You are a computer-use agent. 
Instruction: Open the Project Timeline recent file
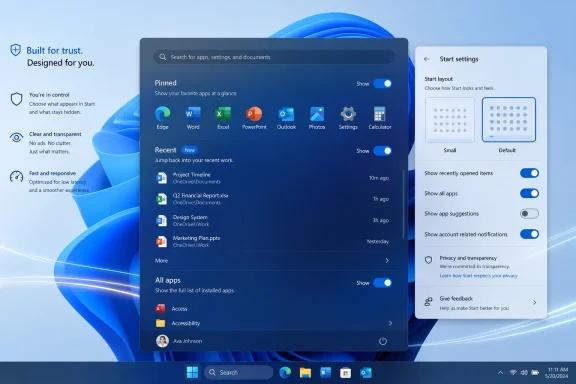272,178
